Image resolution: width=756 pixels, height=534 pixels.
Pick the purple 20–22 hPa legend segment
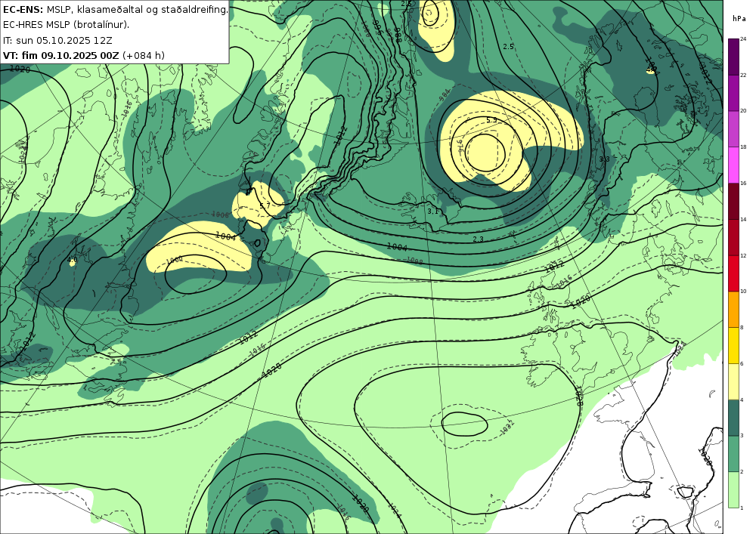733,92
